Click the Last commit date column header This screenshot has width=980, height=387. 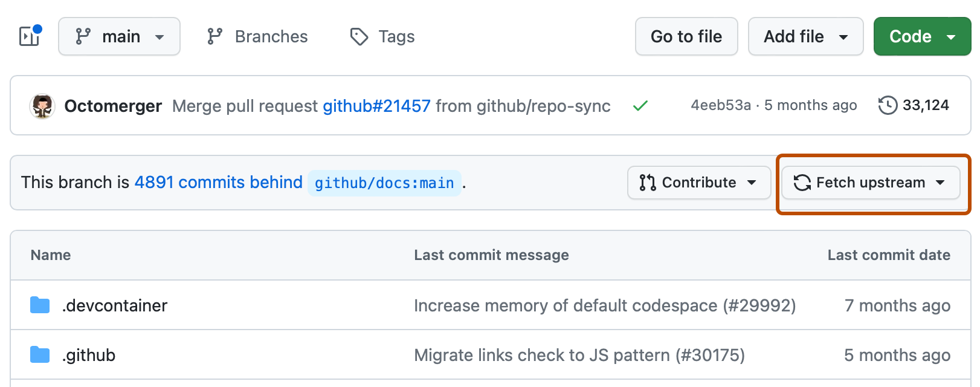[889, 255]
